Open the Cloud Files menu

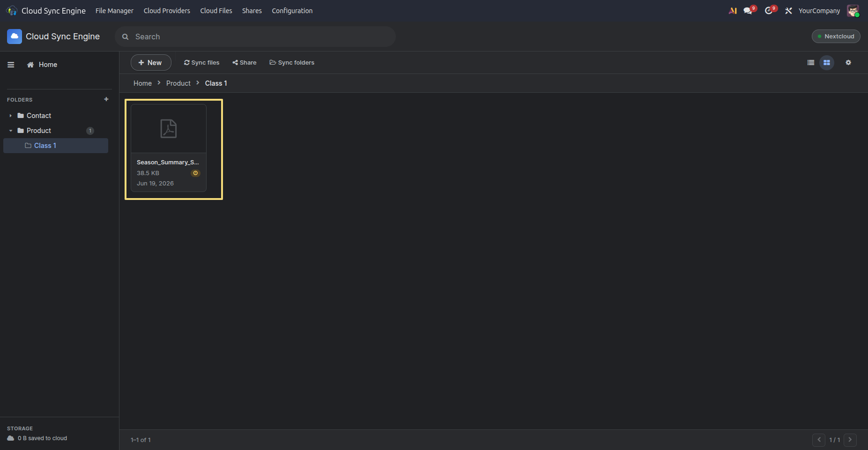coord(216,11)
